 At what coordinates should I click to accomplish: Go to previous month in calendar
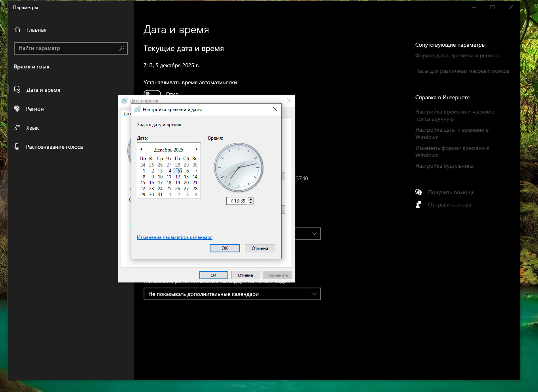(141, 150)
